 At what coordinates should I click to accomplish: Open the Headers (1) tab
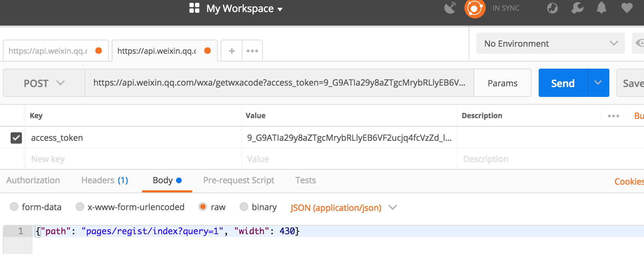point(105,180)
